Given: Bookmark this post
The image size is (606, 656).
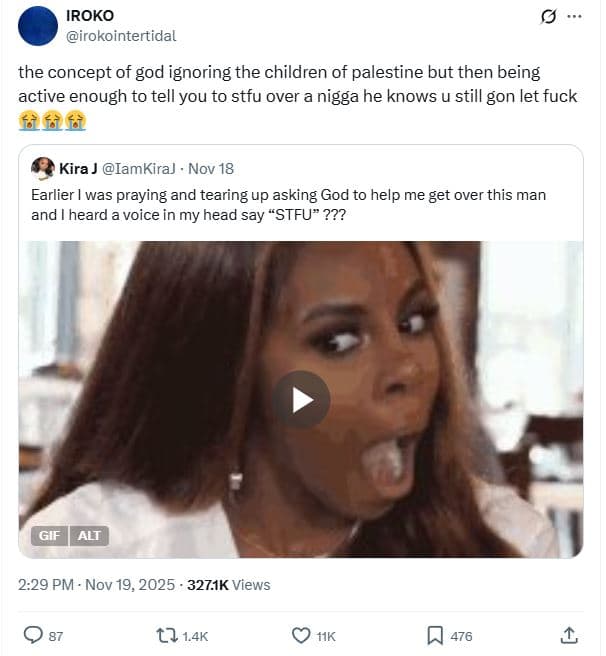Looking at the screenshot, I should [436, 635].
